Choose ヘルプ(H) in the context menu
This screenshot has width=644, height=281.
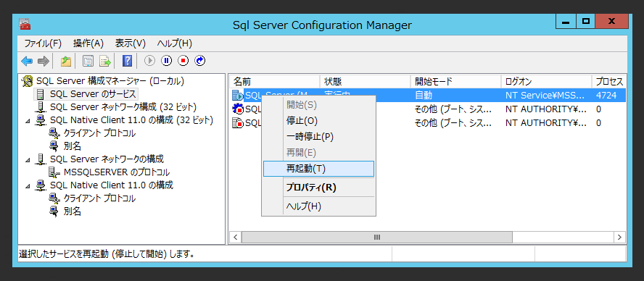click(x=318, y=206)
